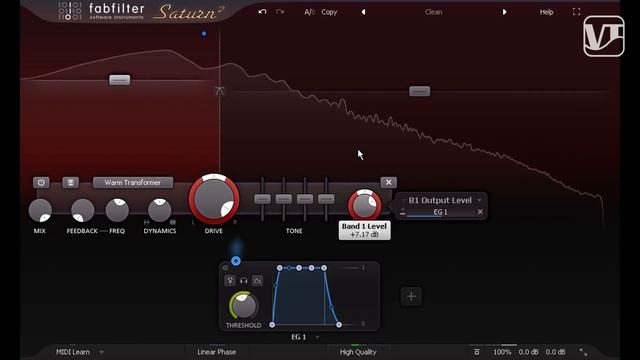Click the band solo icon beside power
Viewport: 640px width, 360px height.
coord(71,182)
